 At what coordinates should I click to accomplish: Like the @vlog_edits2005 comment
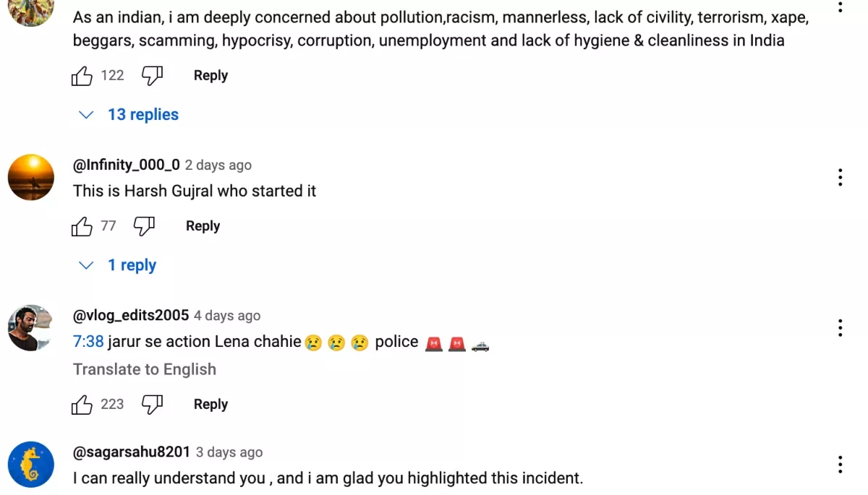click(82, 405)
